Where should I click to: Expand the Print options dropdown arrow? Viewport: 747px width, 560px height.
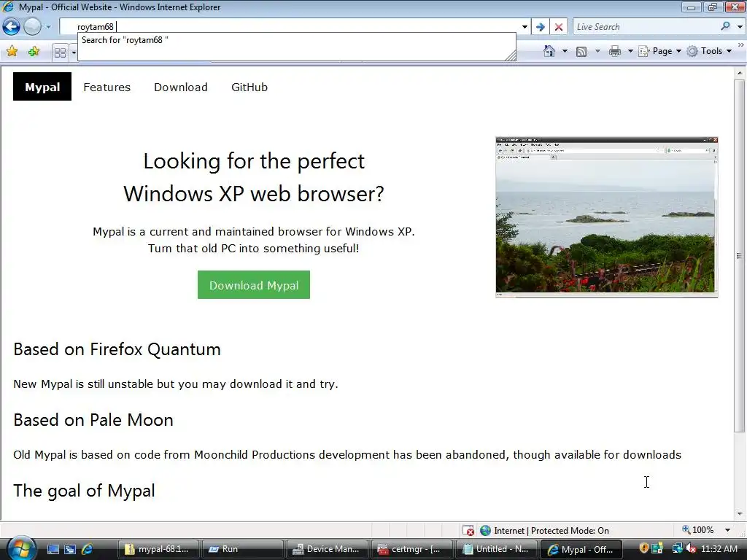[x=630, y=51]
